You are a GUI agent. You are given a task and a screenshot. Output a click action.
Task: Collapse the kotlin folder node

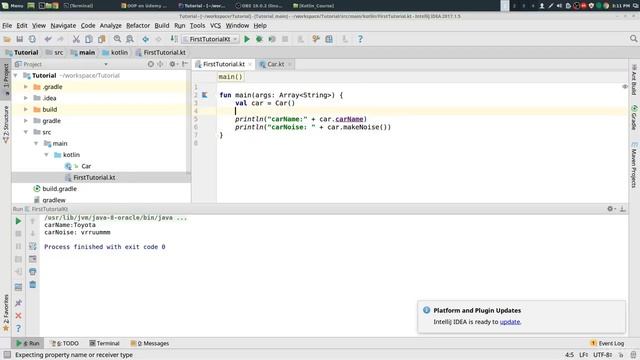46,155
